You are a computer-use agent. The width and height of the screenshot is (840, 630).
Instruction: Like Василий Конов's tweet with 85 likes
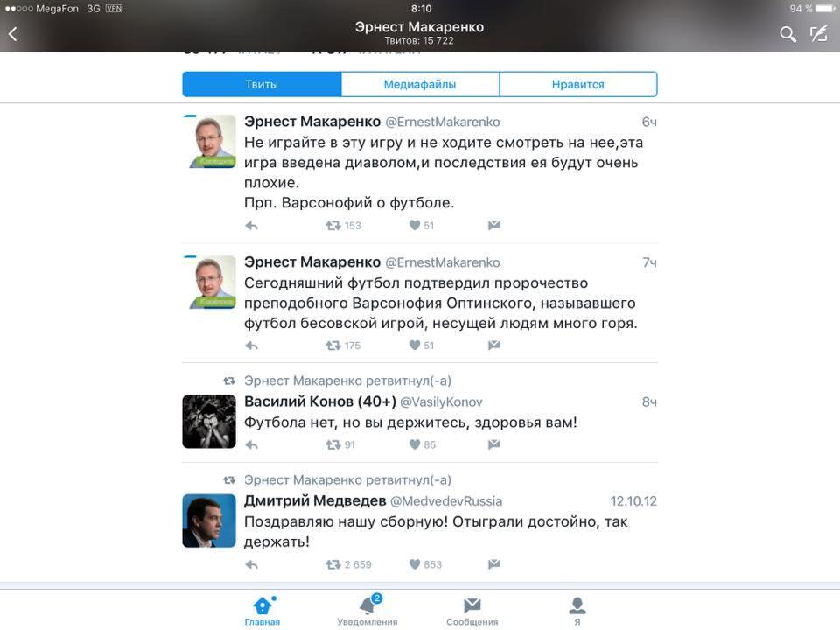[415, 444]
